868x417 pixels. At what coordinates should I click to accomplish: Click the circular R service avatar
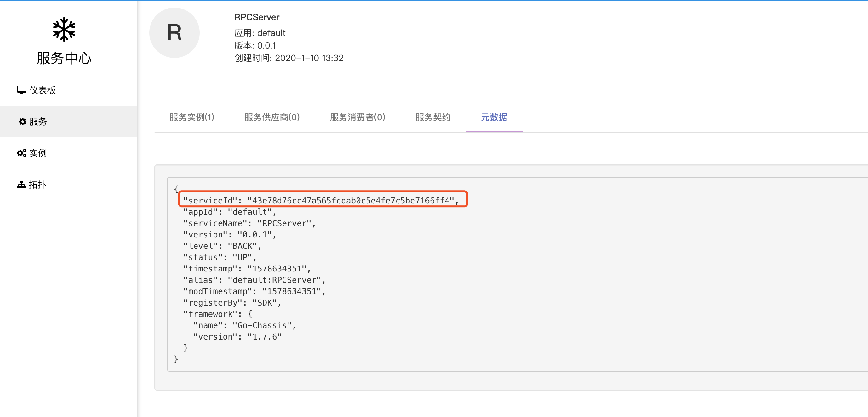tap(174, 32)
